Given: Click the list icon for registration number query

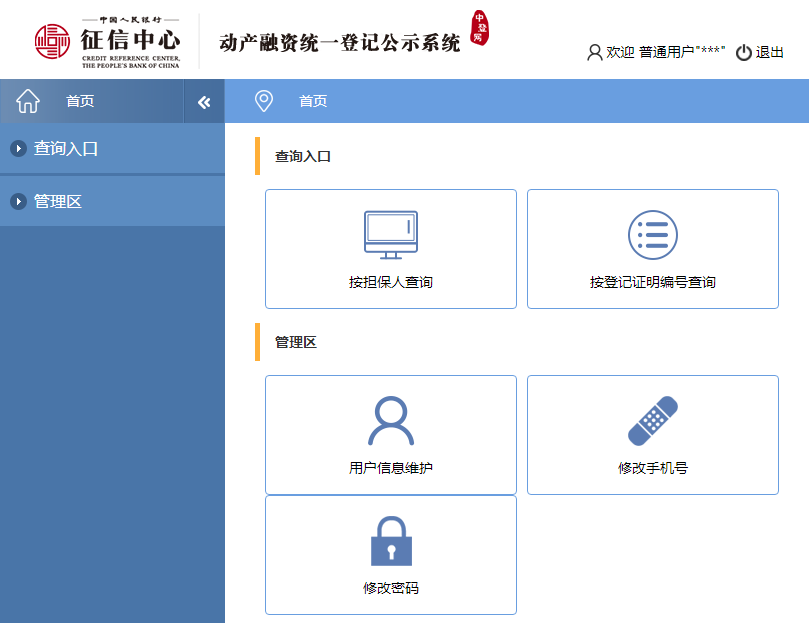Looking at the screenshot, I should pyautogui.click(x=652, y=235).
